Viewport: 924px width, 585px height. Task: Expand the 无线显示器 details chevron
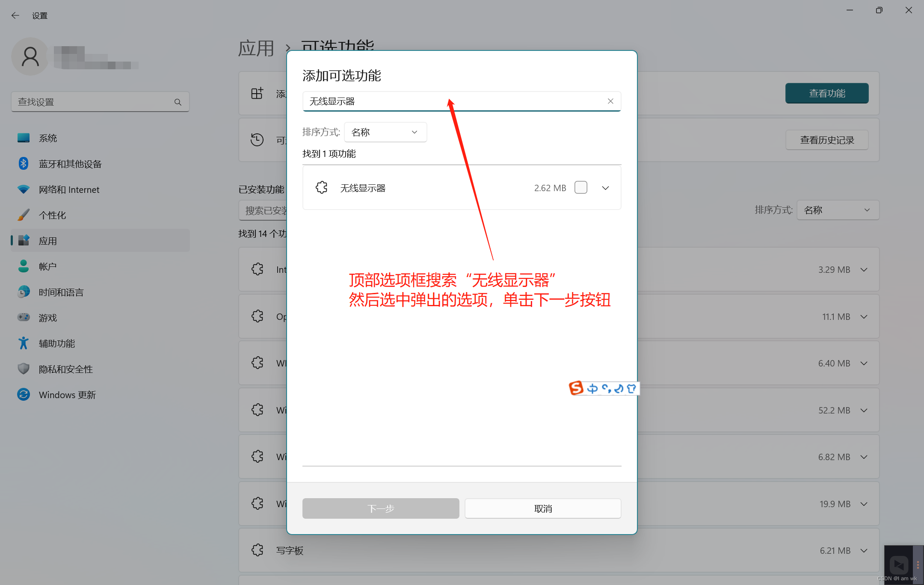pos(605,188)
